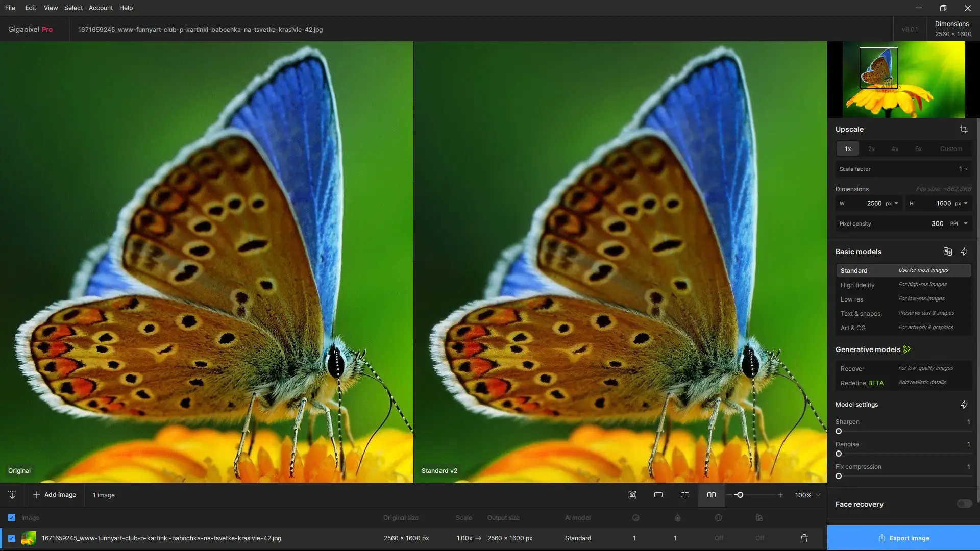Viewport: 980px width, 551px height.
Task: Open the width px unit dropdown
Action: click(x=892, y=203)
